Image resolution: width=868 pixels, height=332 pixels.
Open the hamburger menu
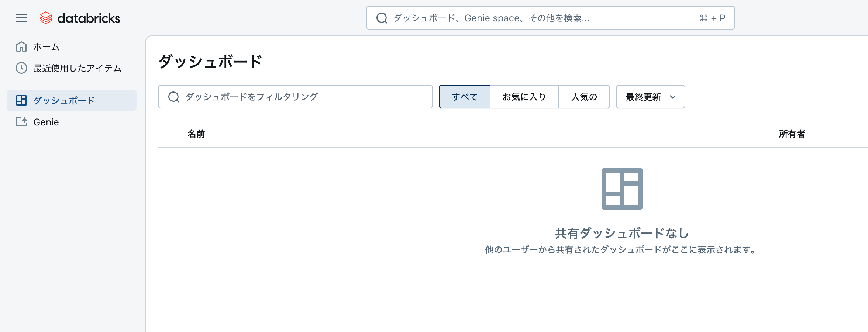[21, 18]
